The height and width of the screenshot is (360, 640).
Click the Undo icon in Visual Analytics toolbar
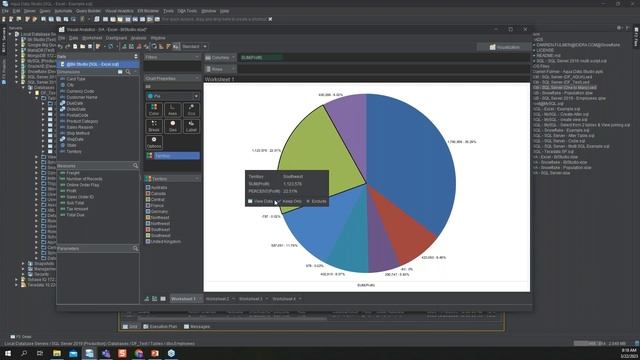coord(60,47)
